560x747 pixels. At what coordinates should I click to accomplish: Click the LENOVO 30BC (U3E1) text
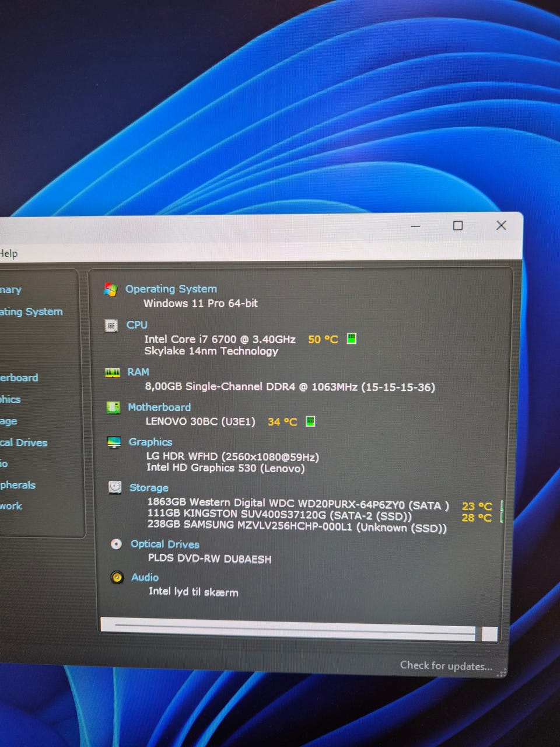[200, 421]
